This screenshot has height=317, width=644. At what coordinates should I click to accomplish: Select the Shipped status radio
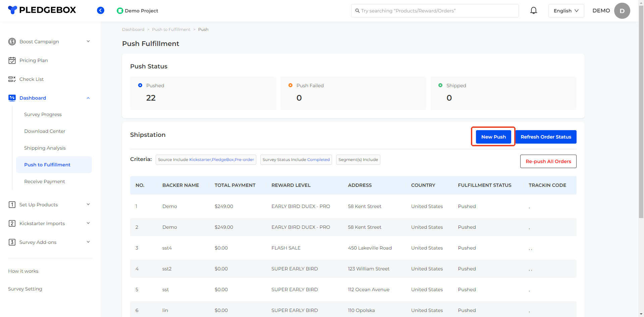click(440, 85)
